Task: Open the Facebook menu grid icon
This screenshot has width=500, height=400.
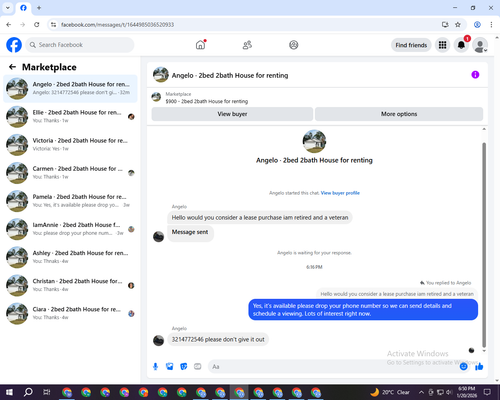Action: 442,45
